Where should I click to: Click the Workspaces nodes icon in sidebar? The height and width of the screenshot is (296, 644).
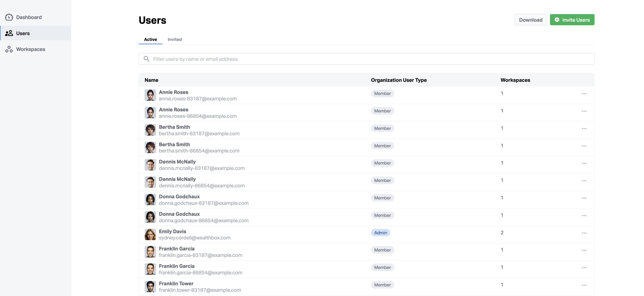tap(9, 49)
